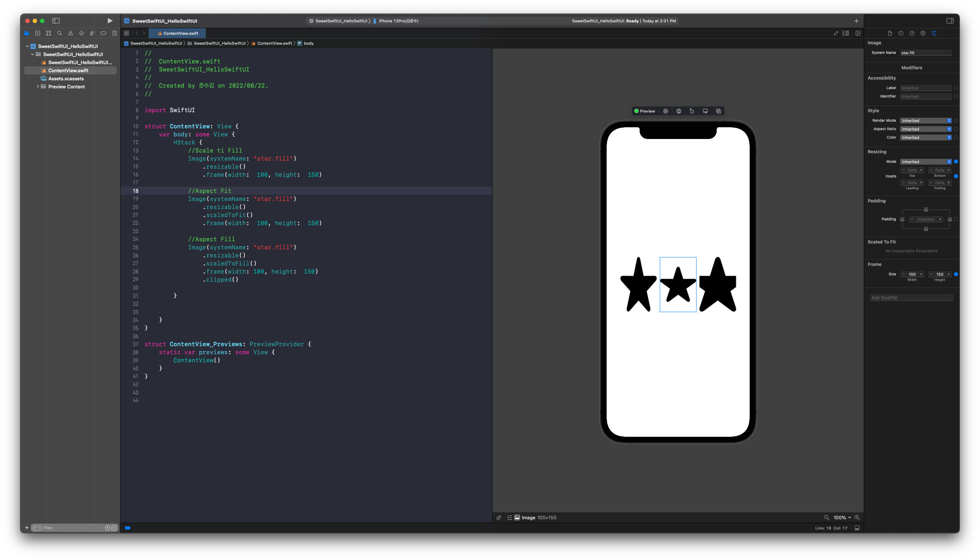This screenshot has height=560, width=980.
Task: Increment the frame Width stepper
Action: coord(921,274)
